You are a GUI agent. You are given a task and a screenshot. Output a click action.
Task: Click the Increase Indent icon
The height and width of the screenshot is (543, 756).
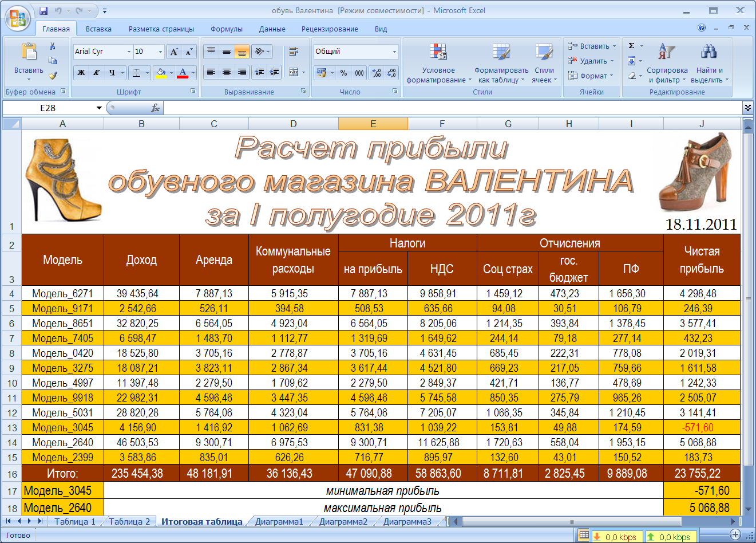275,72
